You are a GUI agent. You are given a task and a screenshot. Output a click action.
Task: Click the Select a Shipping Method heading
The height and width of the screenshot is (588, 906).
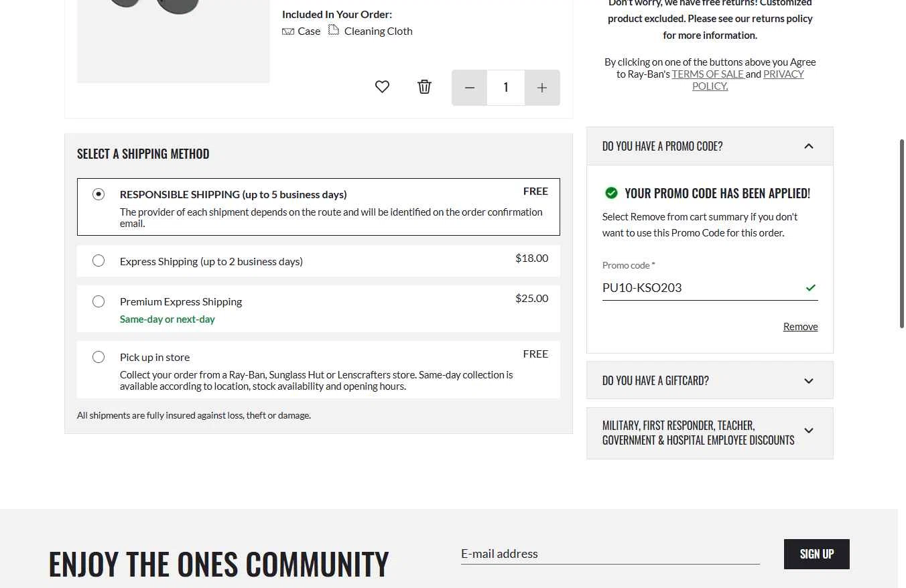(x=143, y=154)
